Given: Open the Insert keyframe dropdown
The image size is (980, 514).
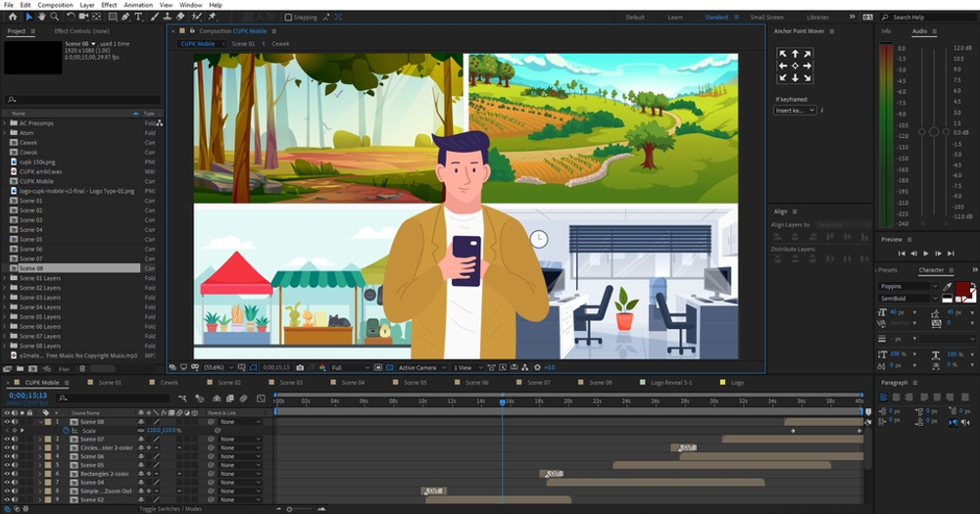Looking at the screenshot, I should pyautogui.click(x=795, y=111).
